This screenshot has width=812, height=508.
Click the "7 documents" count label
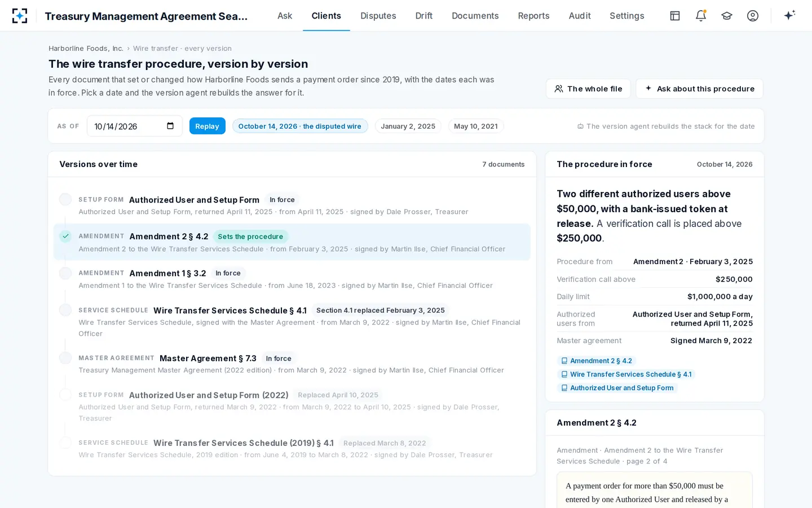(x=504, y=164)
